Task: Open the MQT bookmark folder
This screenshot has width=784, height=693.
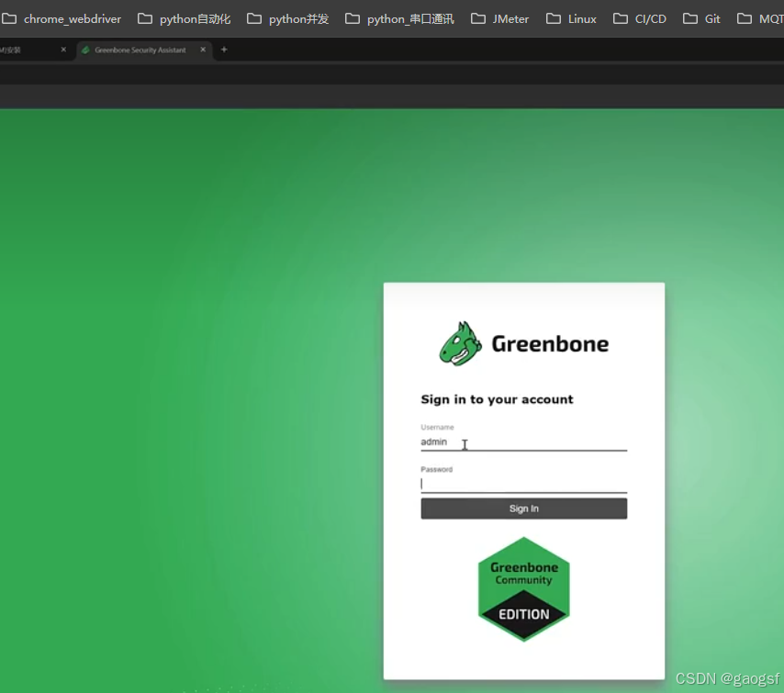Action: tap(760, 19)
